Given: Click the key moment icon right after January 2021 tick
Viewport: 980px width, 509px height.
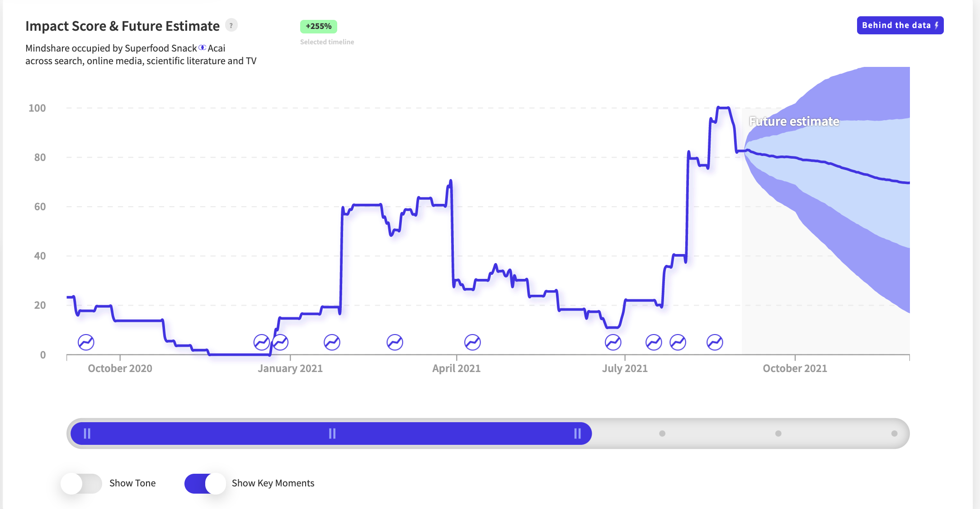Looking at the screenshot, I should (x=281, y=342).
